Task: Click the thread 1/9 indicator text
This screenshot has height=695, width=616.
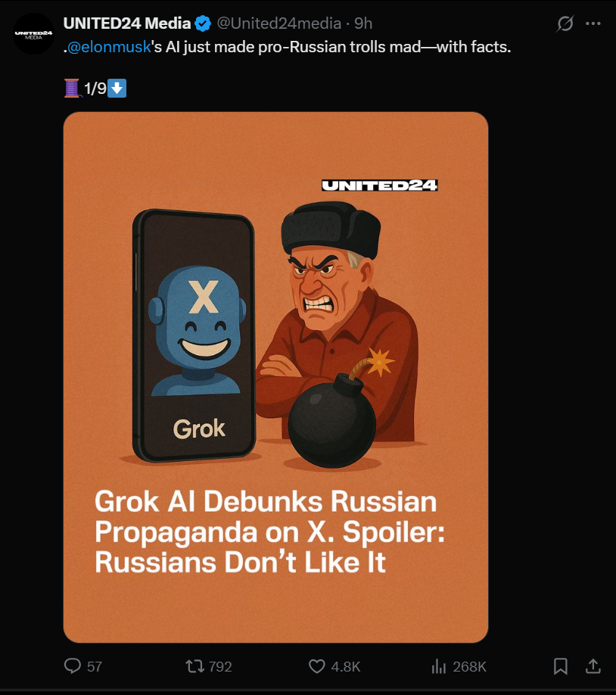Action: coord(95,89)
